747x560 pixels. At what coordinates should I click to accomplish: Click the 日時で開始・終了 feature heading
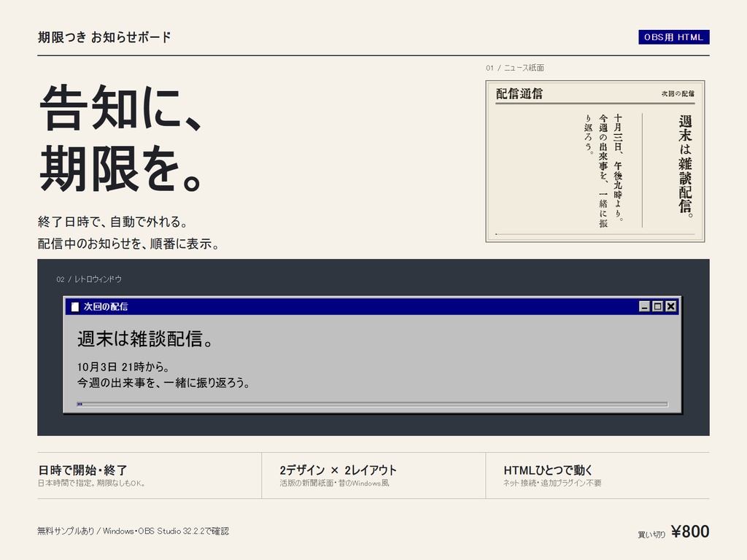click(82, 470)
